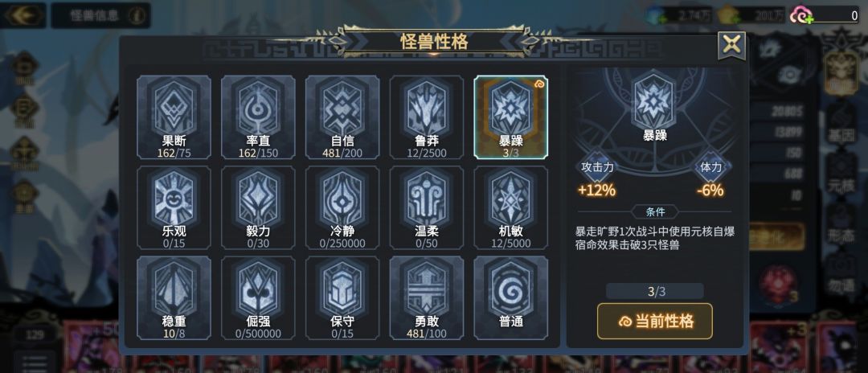The width and height of the screenshot is (868, 373).
Task: Choose the 乐观 sun-face icon
Action: 174,207
